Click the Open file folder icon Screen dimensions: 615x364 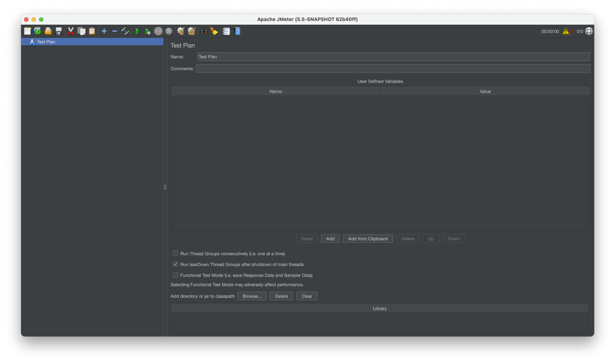pos(48,31)
